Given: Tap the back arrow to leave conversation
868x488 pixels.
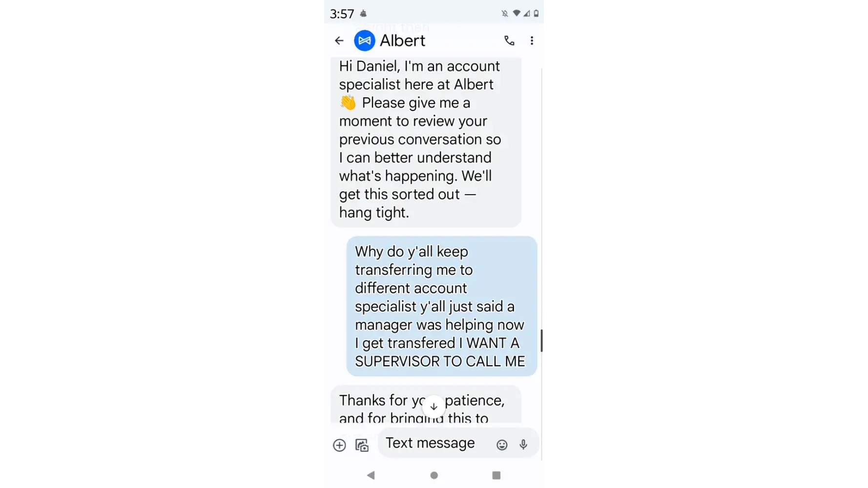Looking at the screenshot, I should coord(339,41).
